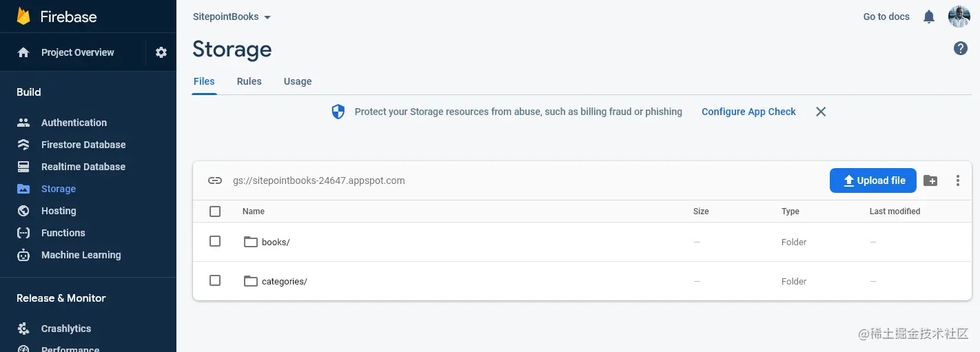
Task: Go to Firestore Database section
Action: [83, 145]
